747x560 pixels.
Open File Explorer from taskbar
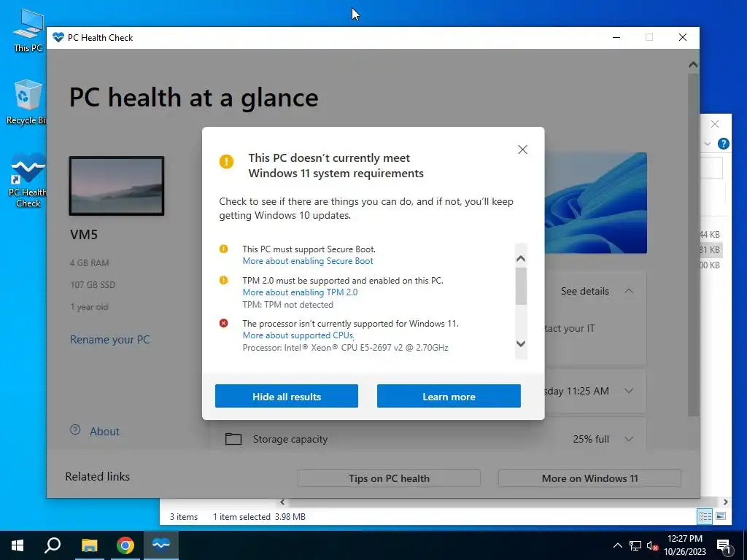[x=89, y=545]
